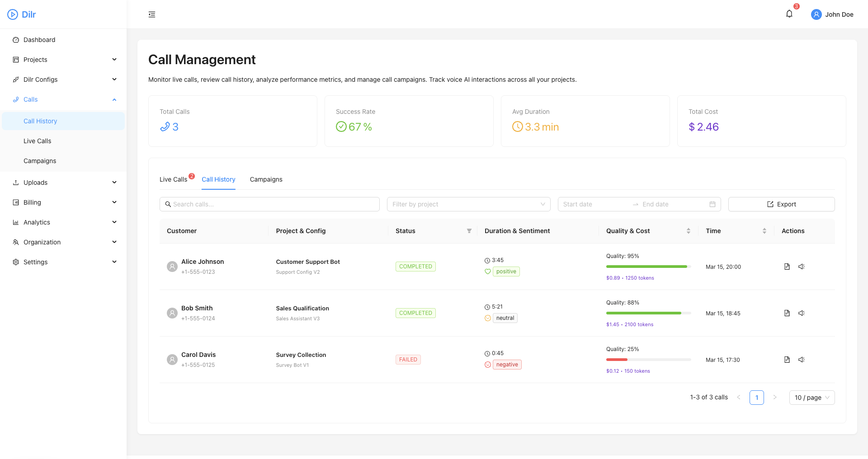
Task: Open Carol Davis's call transcript icon
Action: [787, 360]
